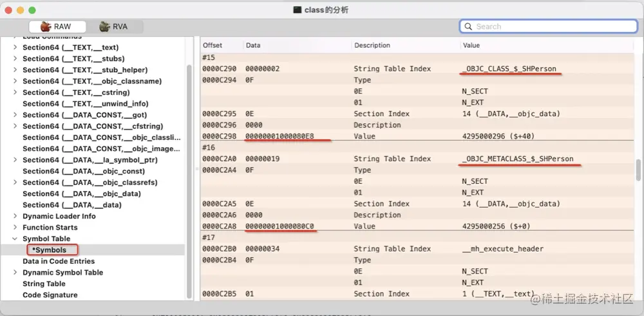The width and height of the screenshot is (644, 316).
Task: Select the #17 symbol group row
Action: (417, 238)
